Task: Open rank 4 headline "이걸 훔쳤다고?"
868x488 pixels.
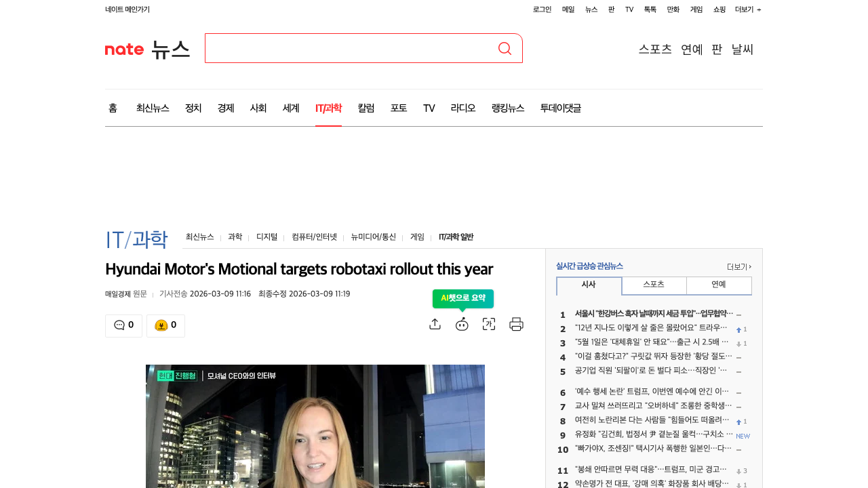Action: pos(654,357)
